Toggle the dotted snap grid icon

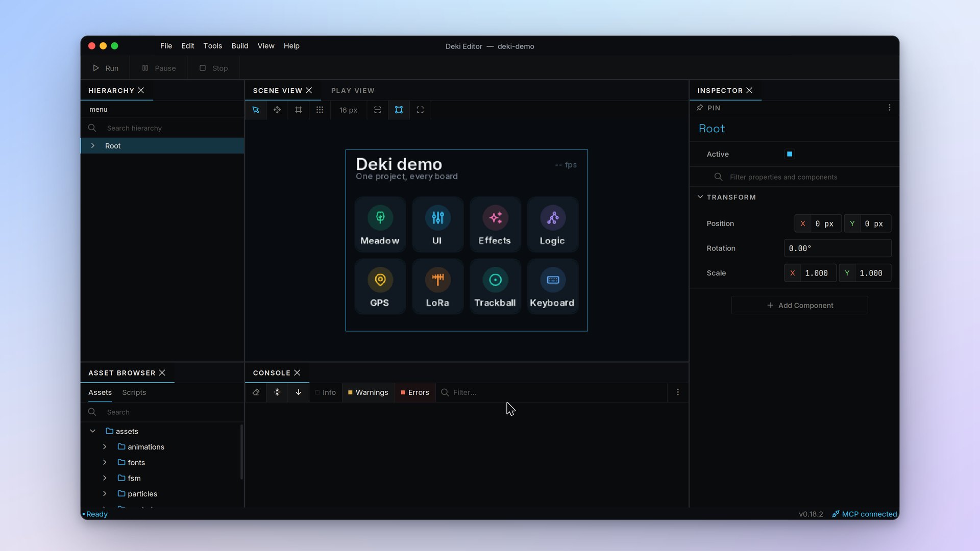(x=320, y=110)
